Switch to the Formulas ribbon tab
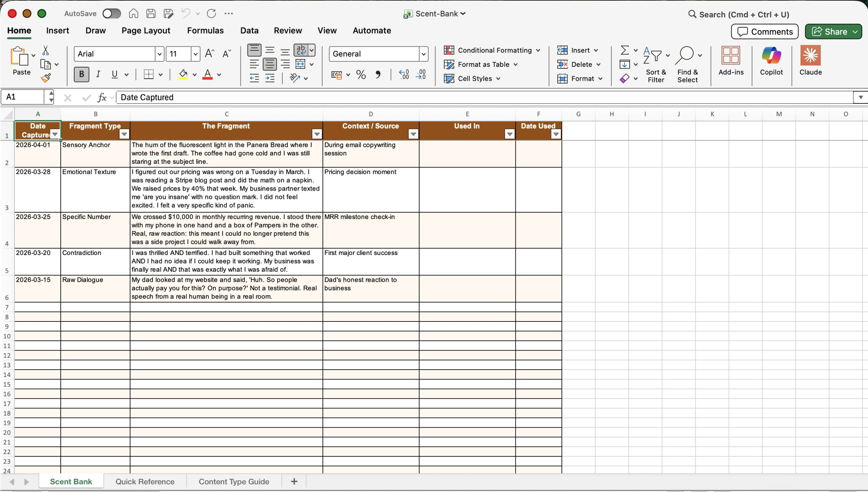Screen dimensions: 868x492 [x=205, y=31]
